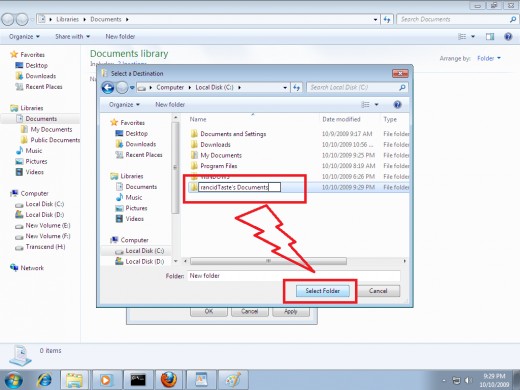Image resolution: width=520 pixels, height=390 pixels.
Task: Open Paint from taskbar
Action: pos(233,380)
